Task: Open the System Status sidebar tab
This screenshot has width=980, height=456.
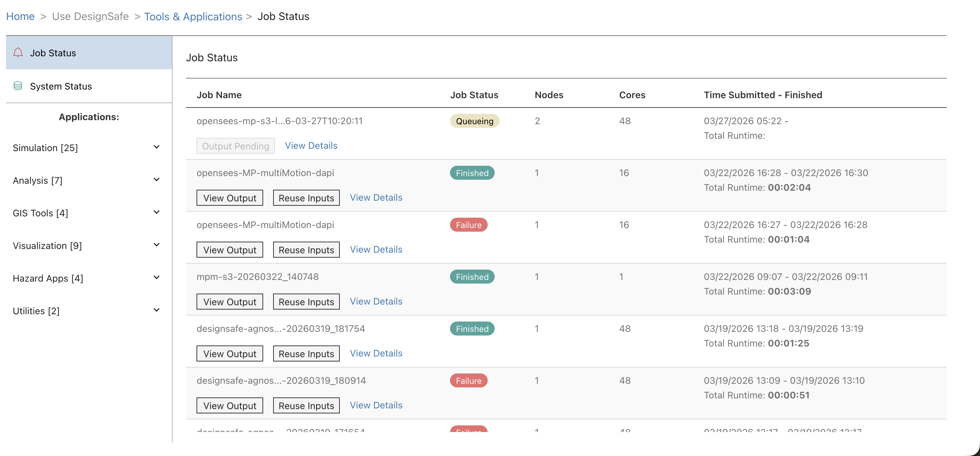Action: pos(89,86)
